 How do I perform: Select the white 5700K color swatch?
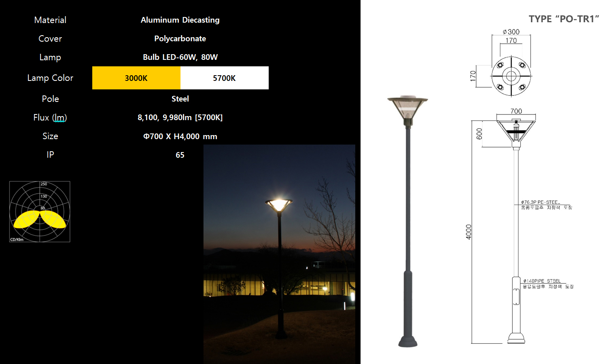coord(225,78)
